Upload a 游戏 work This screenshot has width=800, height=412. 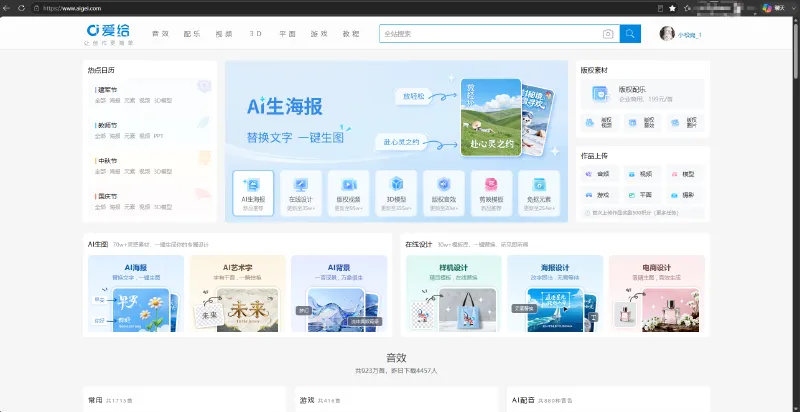[x=600, y=195]
